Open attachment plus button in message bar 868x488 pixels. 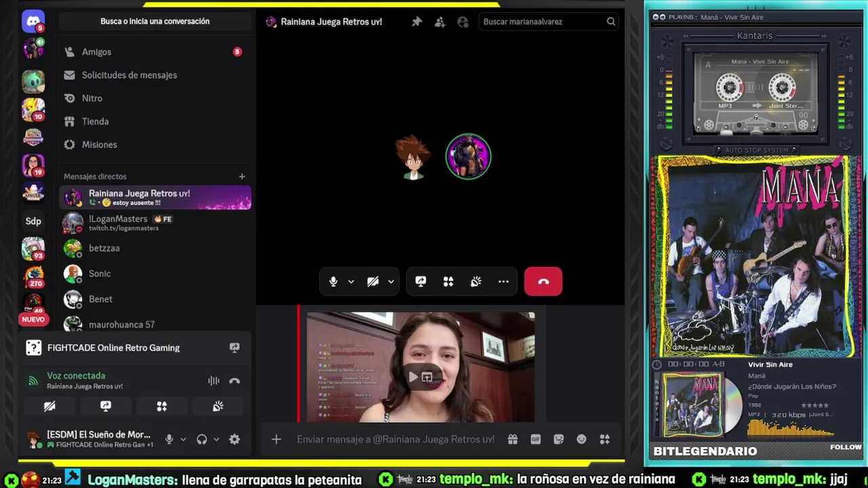point(276,439)
